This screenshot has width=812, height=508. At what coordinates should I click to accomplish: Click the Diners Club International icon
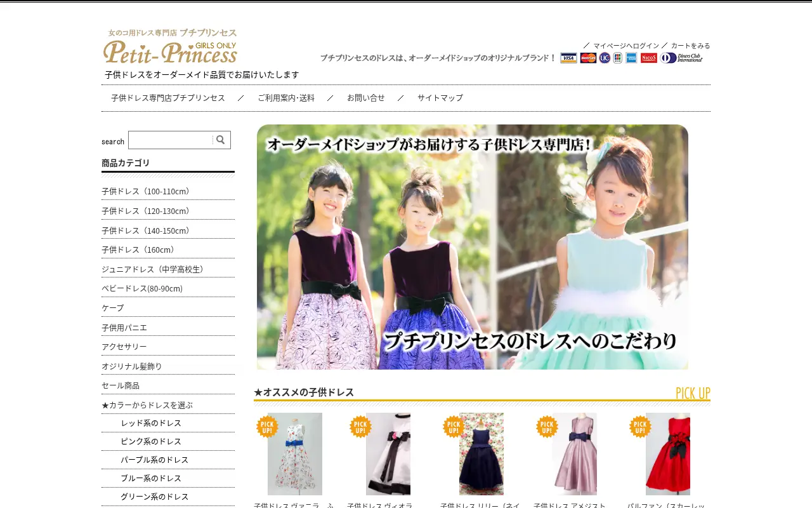pos(682,58)
